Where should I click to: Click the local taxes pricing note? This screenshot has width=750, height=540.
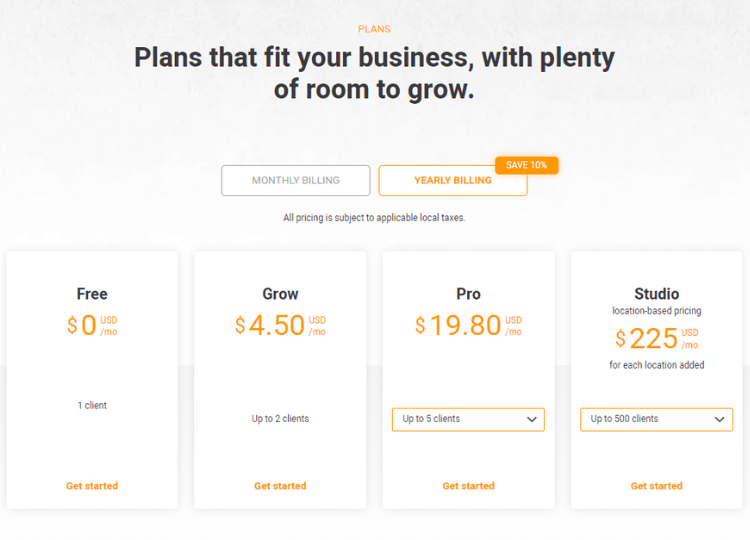click(x=374, y=218)
